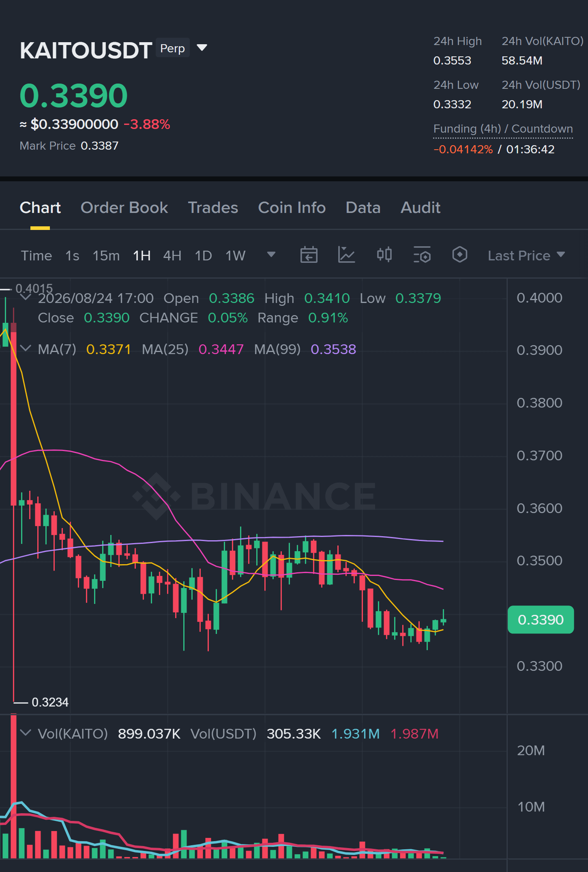Click the MA(99) value 0.3538
Viewport: 588px width, 872px height.
point(333,349)
